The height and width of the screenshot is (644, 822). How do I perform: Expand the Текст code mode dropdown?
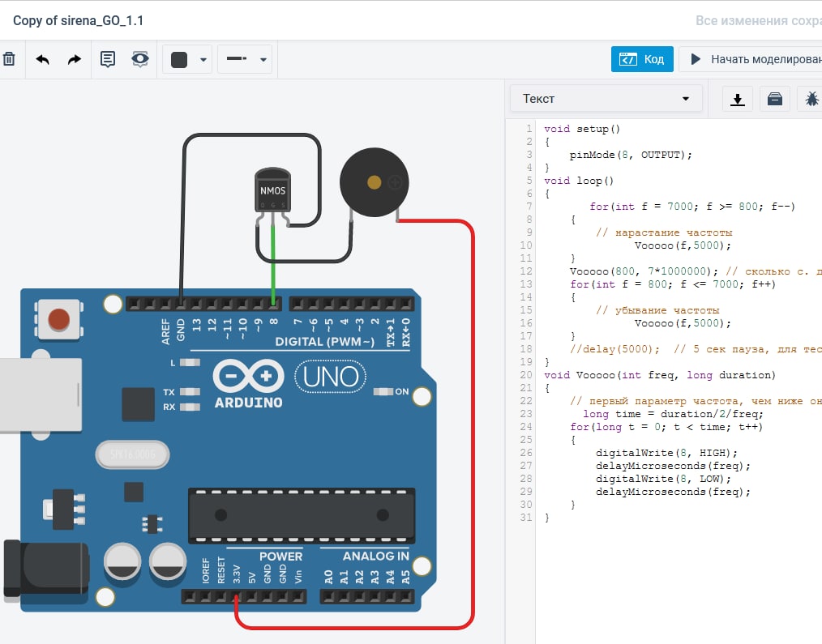pos(606,99)
